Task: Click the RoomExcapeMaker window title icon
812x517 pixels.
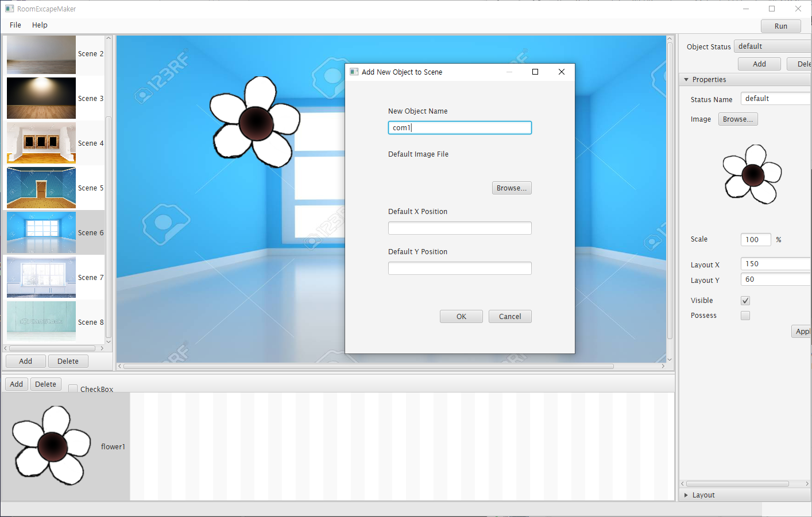Action: pos(9,9)
